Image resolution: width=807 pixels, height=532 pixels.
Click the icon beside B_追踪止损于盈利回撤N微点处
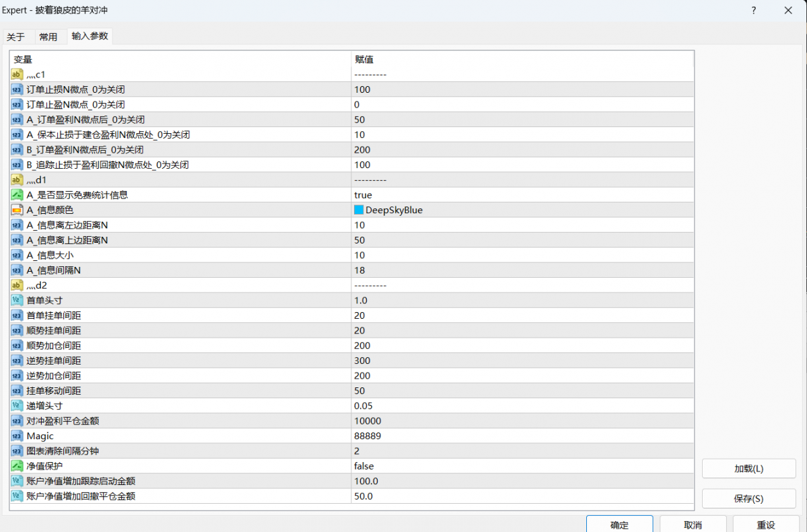point(17,165)
